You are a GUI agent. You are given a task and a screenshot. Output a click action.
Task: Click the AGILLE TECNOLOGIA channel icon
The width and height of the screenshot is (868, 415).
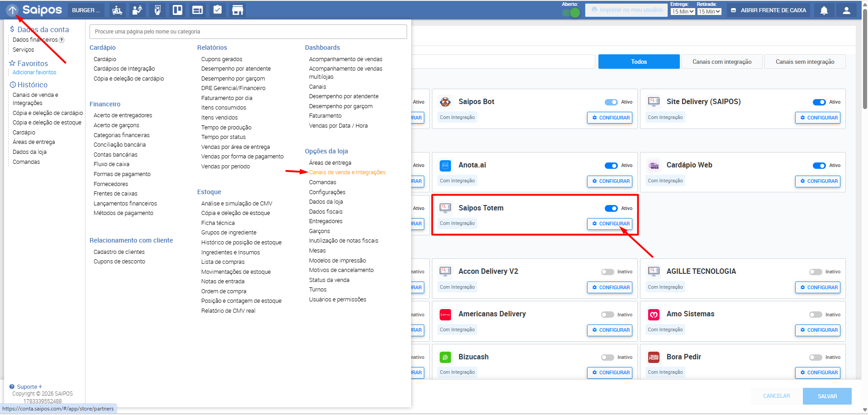tap(654, 272)
